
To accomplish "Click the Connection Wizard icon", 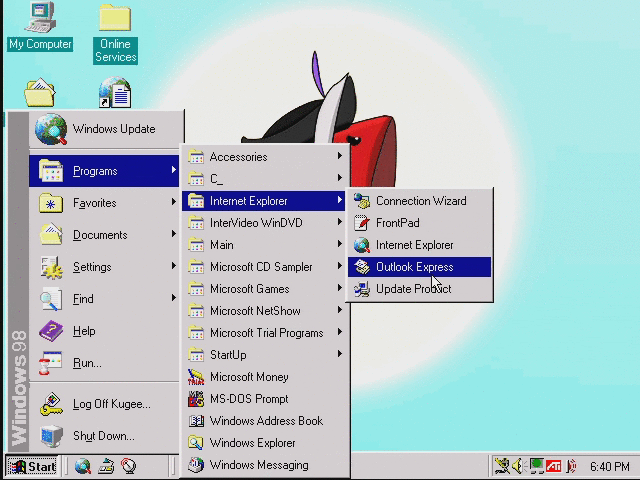I will (x=362, y=201).
